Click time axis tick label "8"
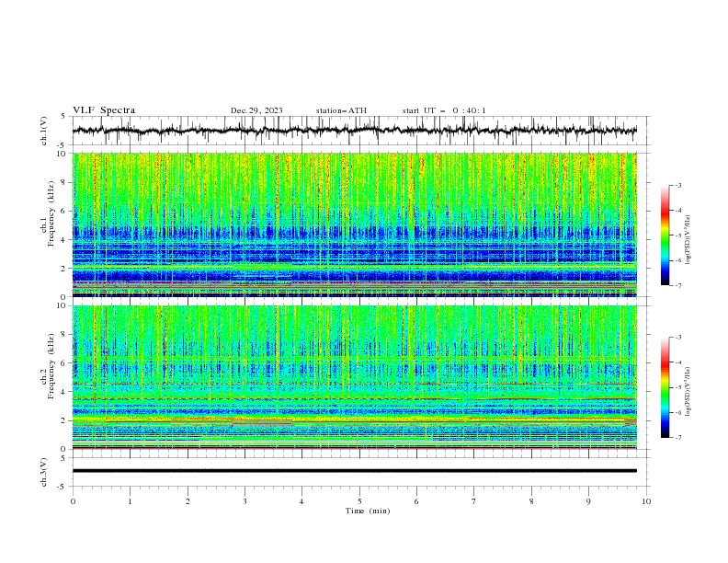This screenshot has width=728, height=563. tap(531, 501)
